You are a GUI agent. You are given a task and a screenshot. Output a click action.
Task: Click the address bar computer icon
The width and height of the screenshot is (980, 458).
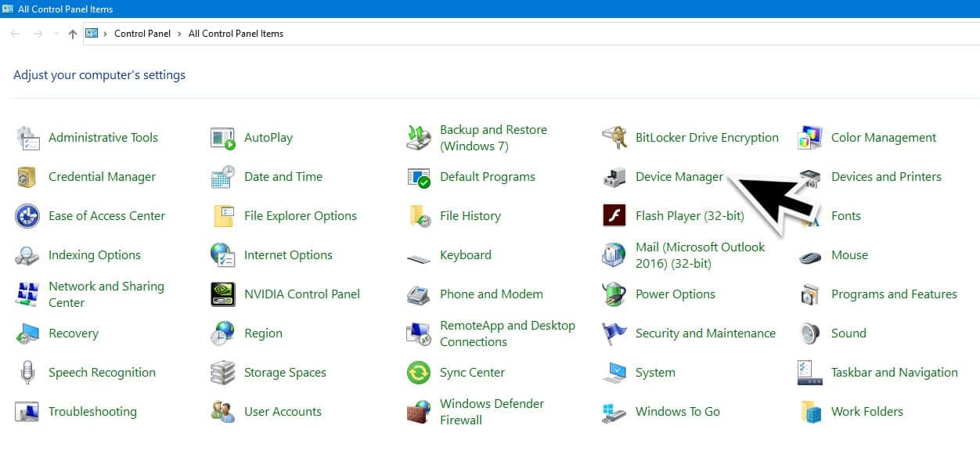tap(92, 34)
